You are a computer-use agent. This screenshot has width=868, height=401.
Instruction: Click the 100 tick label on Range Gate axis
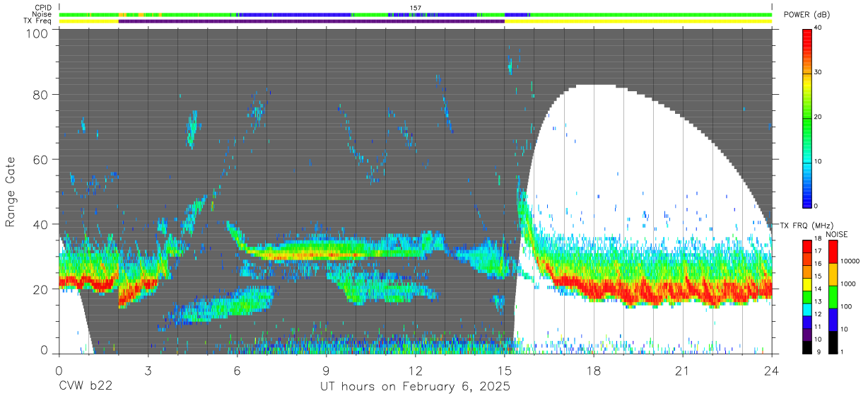(x=37, y=33)
